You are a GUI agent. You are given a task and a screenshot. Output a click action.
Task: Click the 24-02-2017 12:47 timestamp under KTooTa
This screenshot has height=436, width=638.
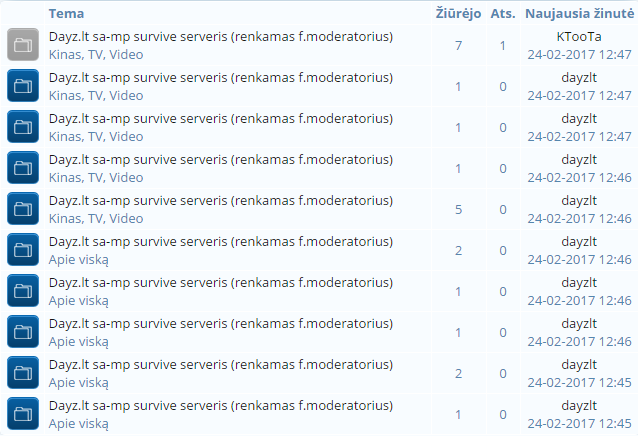pyautogui.click(x=579, y=54)
